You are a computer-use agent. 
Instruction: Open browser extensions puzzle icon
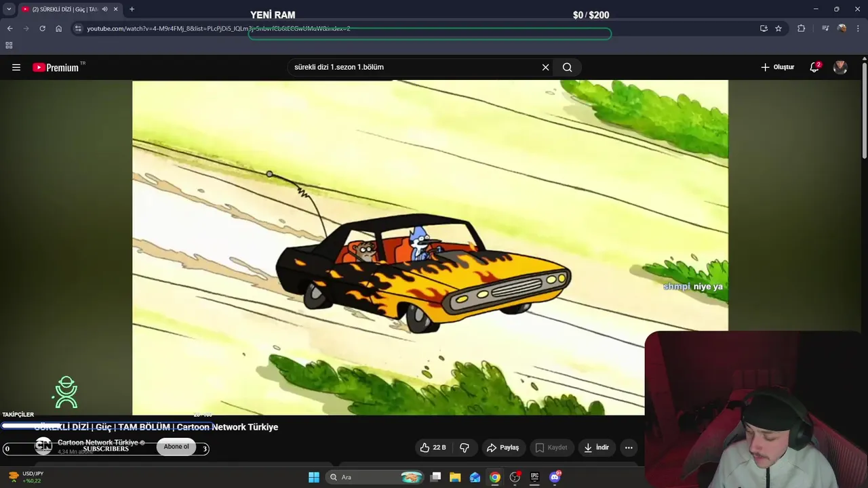(802, 28)
